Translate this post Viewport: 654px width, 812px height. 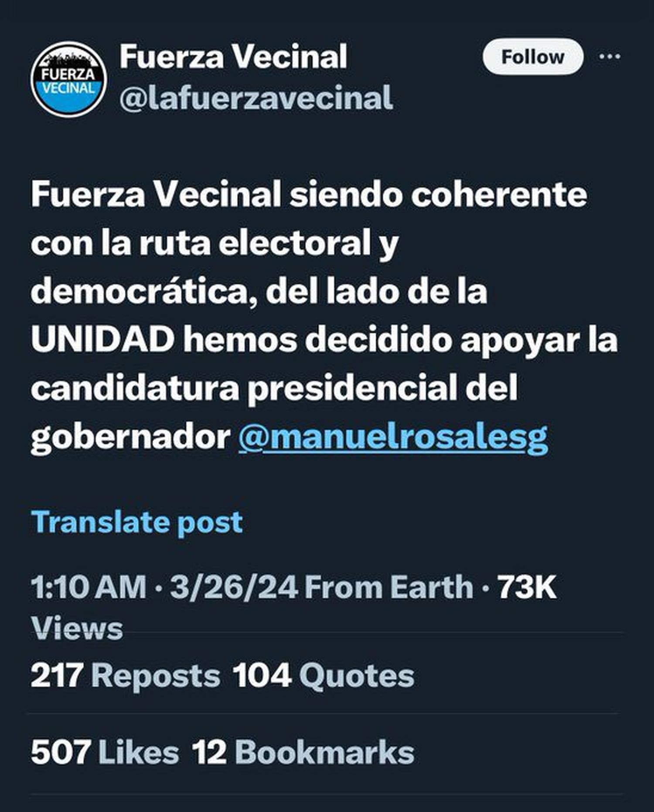click(137, 522)
